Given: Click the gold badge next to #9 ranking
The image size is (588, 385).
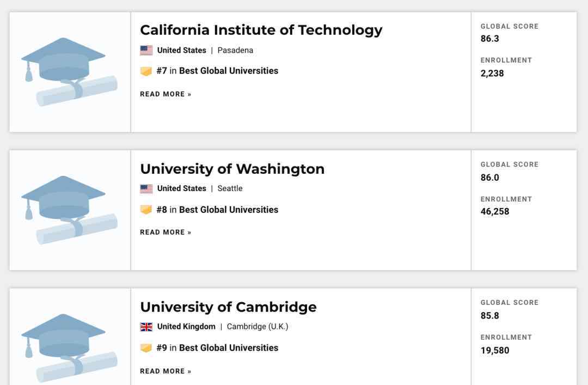Looking at the screenshot, I should click(x=146, y=348).
